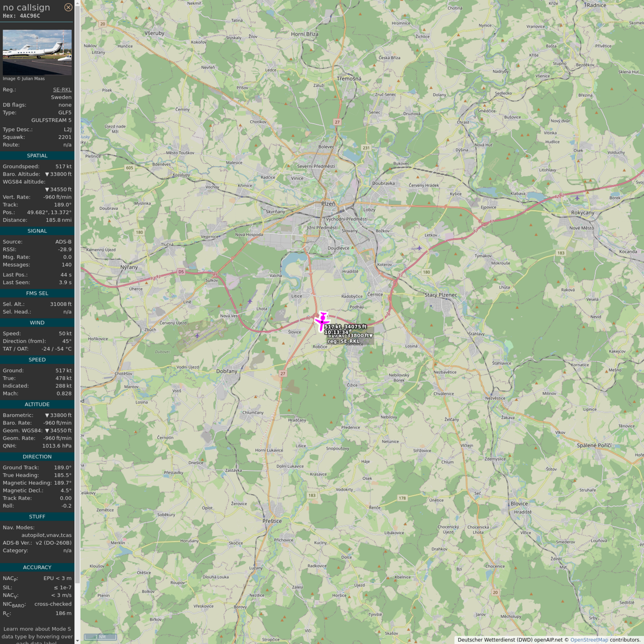Click the airfield icon near Letkov
Viewport: 644px width, 644px height.
click(x=419, y=248)
